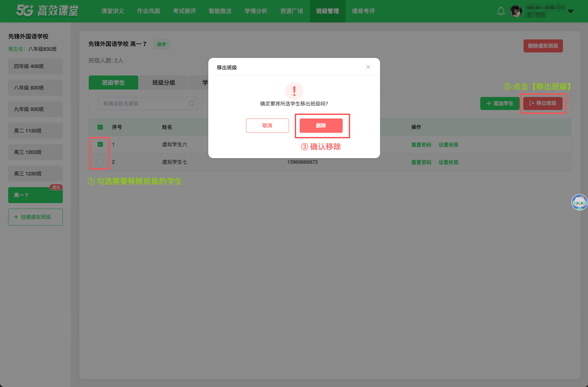Select class 四年级 408班
This screenshot has width=588, height=387.
(35, 66)
